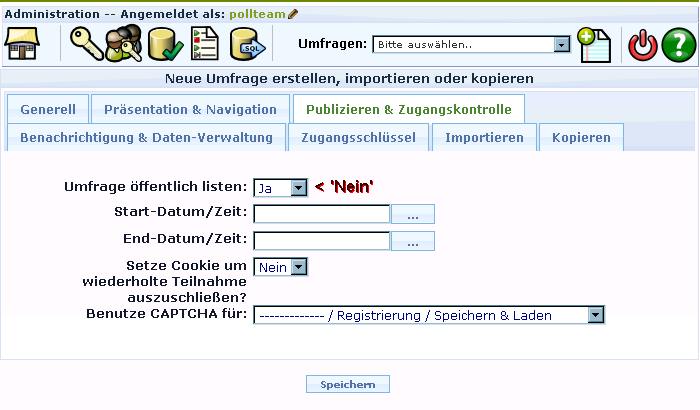
Task: Click the SQL database backup icon
Action: pos(248,44)
